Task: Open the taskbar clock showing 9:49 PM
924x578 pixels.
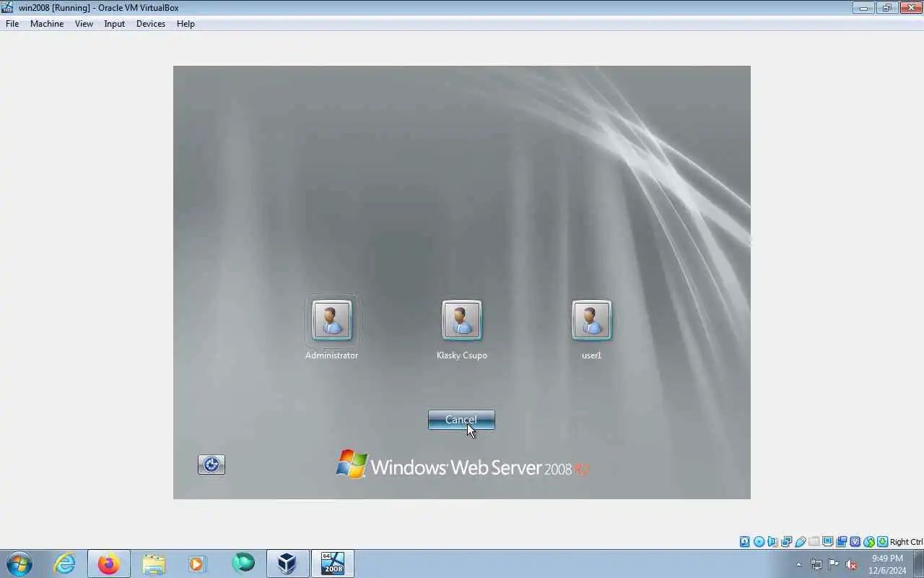Action: tap(887, 564)
